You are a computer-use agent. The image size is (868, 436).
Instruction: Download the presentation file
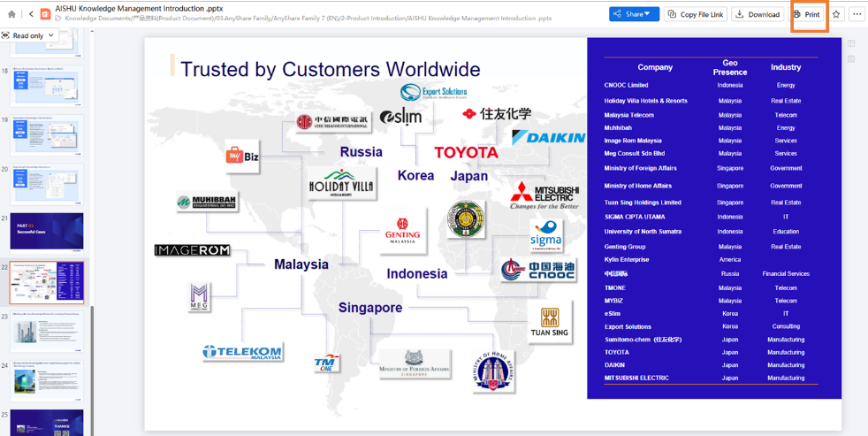(x=758, y=14)
